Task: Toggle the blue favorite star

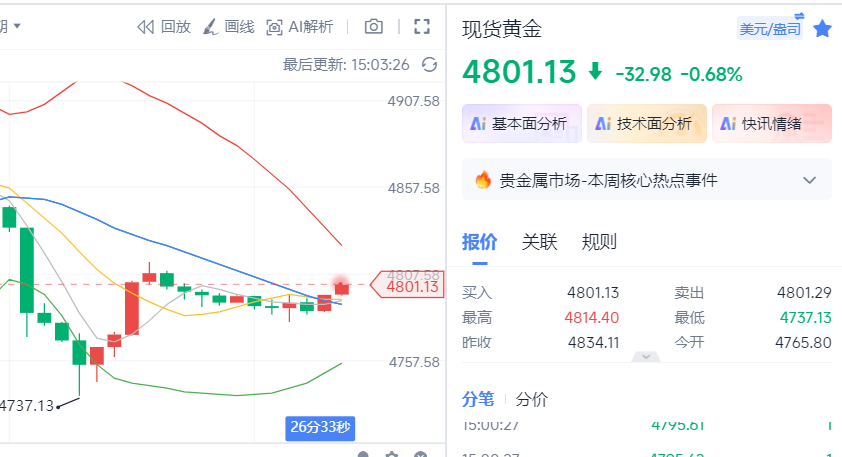Action: 822,28
